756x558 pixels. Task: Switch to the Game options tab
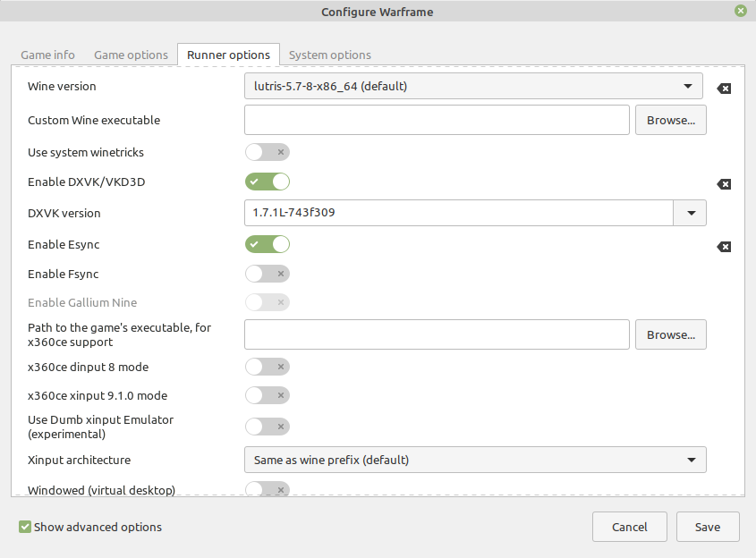pyautogui.click(x=132, y=55)
